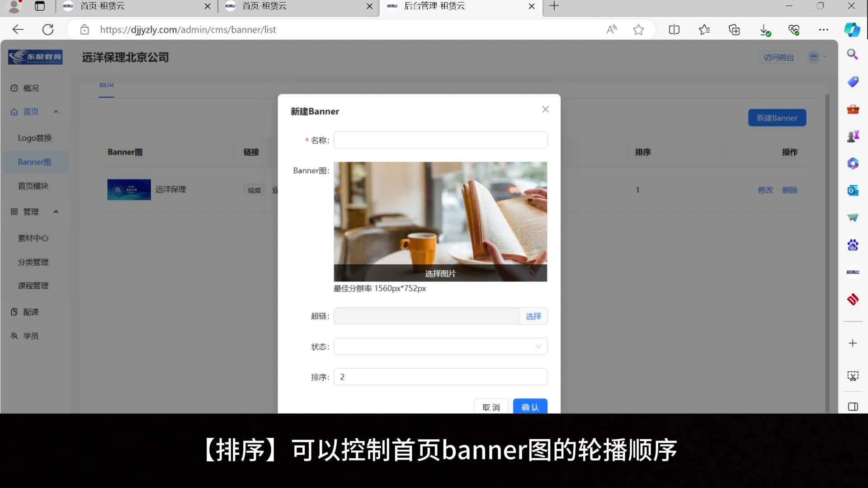Click the 名称 input field
This screenshot has width=868, height=488.
point(440,140)
